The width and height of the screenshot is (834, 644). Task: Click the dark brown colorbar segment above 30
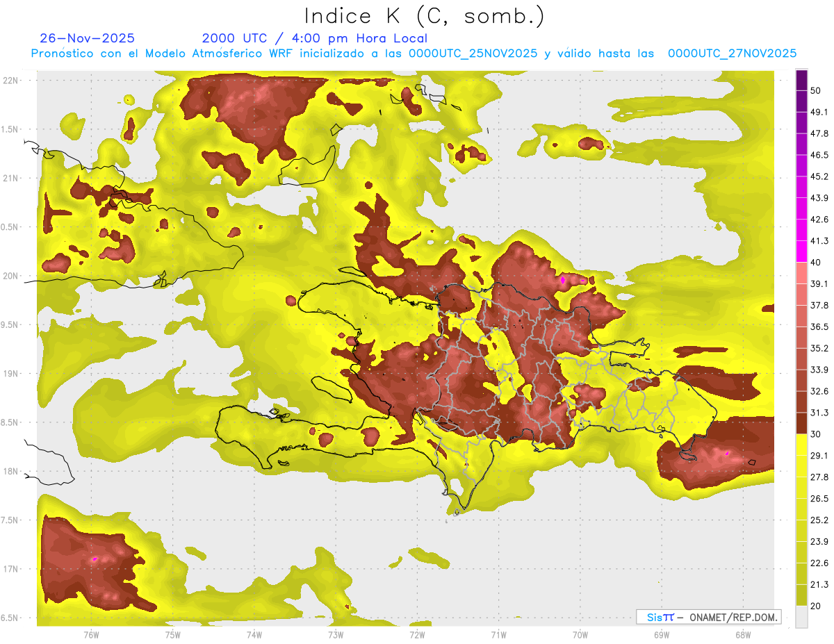[x=801, y=423]
